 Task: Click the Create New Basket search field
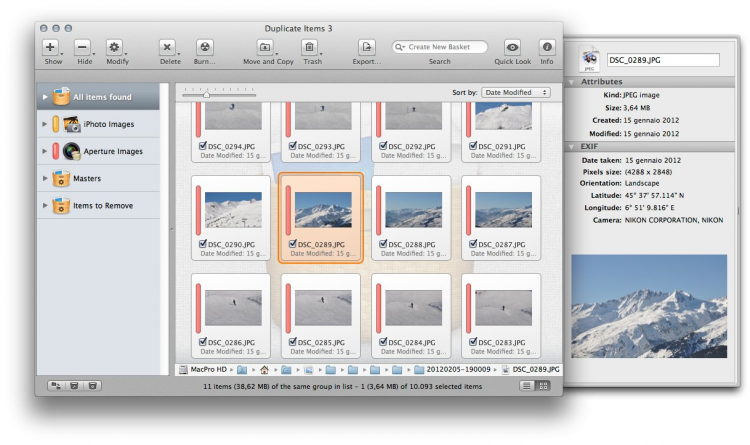(x=440, y=47)
